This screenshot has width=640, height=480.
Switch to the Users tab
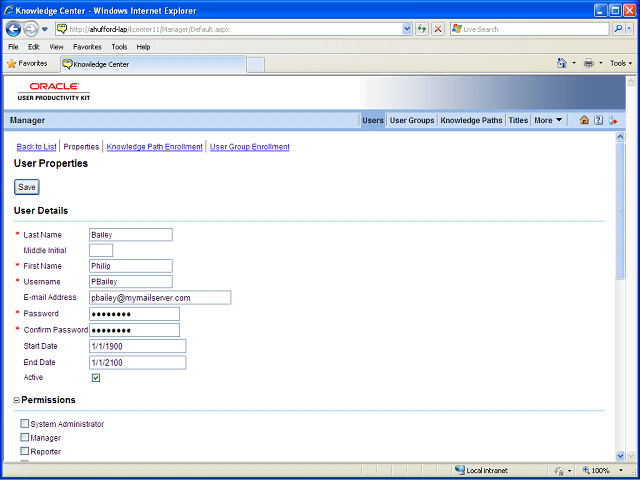pyautogui.click(x=373, y=120)
